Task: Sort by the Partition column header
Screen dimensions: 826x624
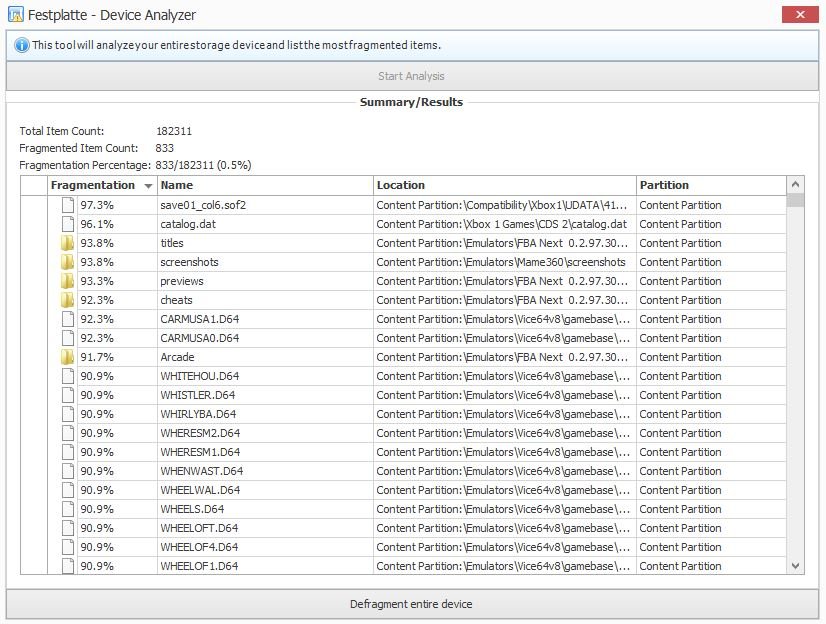Action: [711, 185]
